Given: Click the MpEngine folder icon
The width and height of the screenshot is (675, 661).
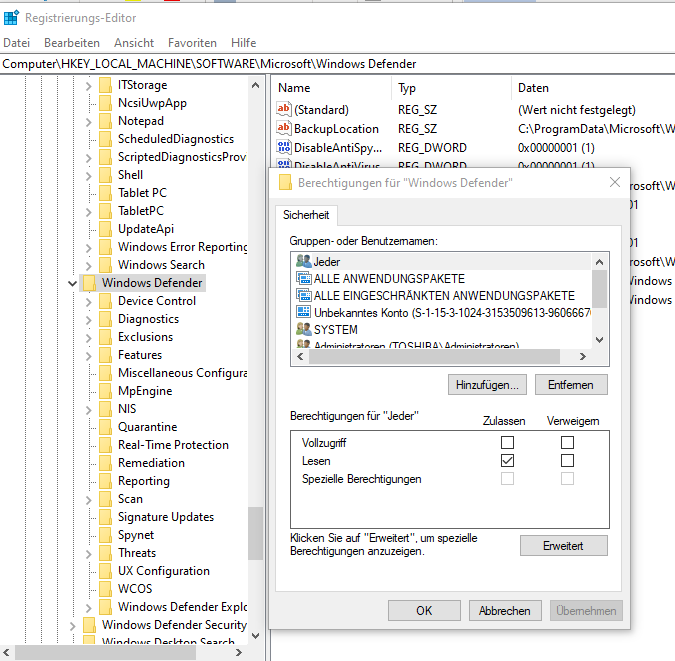Looking at the screenshot, I should tap(105, 391).
